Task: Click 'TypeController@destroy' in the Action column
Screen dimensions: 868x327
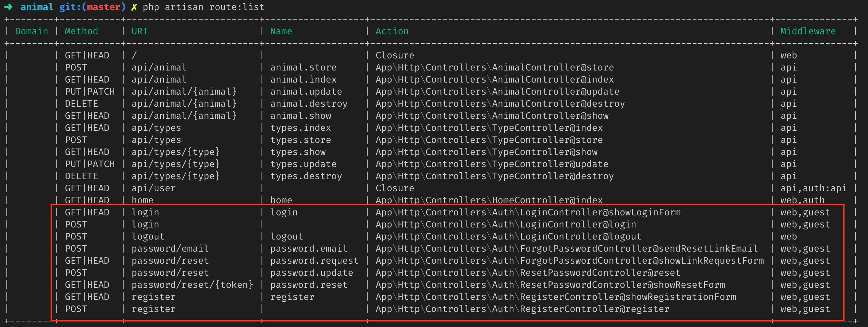Action: (553, 176)
